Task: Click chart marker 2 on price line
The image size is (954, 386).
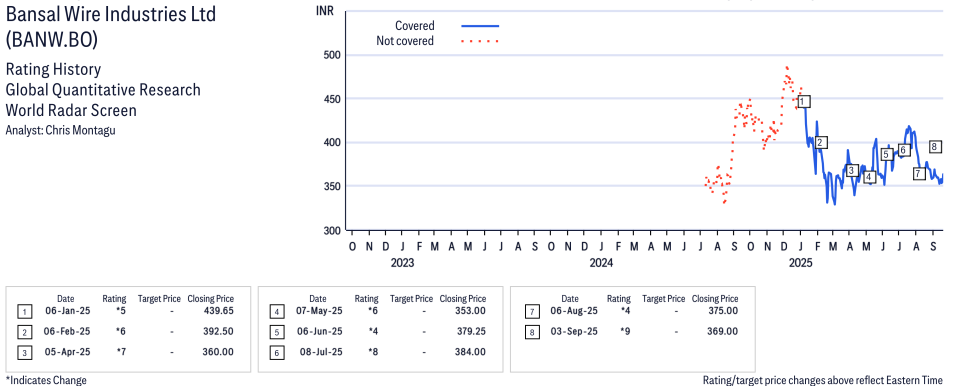Action: (820, 142)
